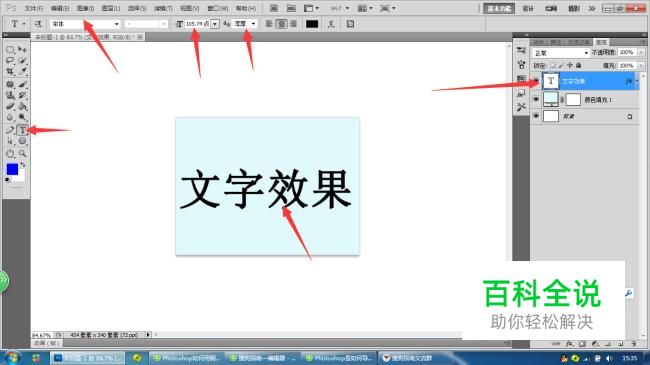Select the Eyedropper tool
Screen dimensions: 650x365
coord(22,71)
